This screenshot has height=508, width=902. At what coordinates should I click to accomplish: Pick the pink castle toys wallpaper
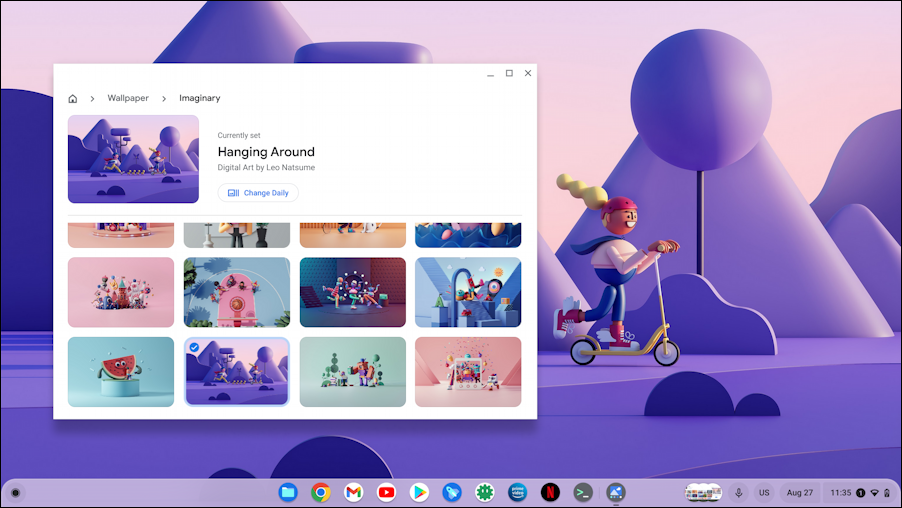[121, 292]
